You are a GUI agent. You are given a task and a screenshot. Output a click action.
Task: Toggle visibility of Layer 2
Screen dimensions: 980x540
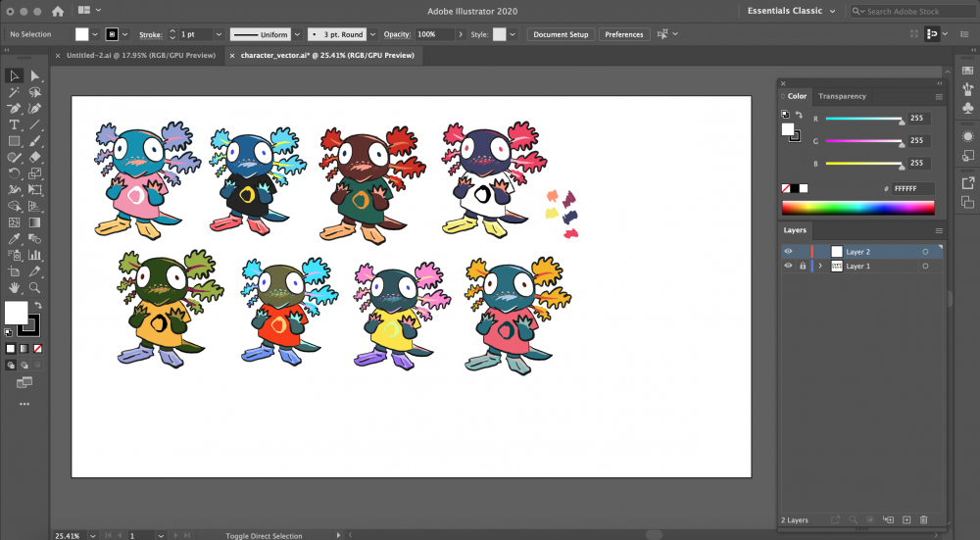pos(788,251)
